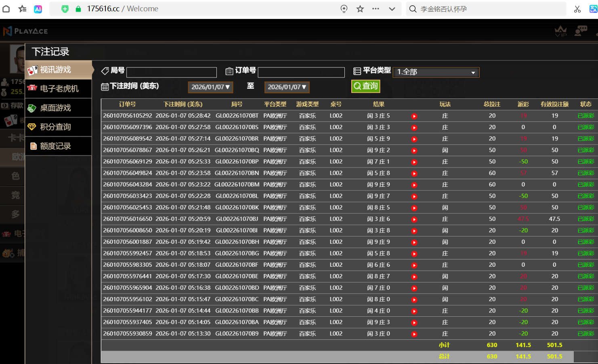
Task: Open the end date picker
Action: [287, 87]
